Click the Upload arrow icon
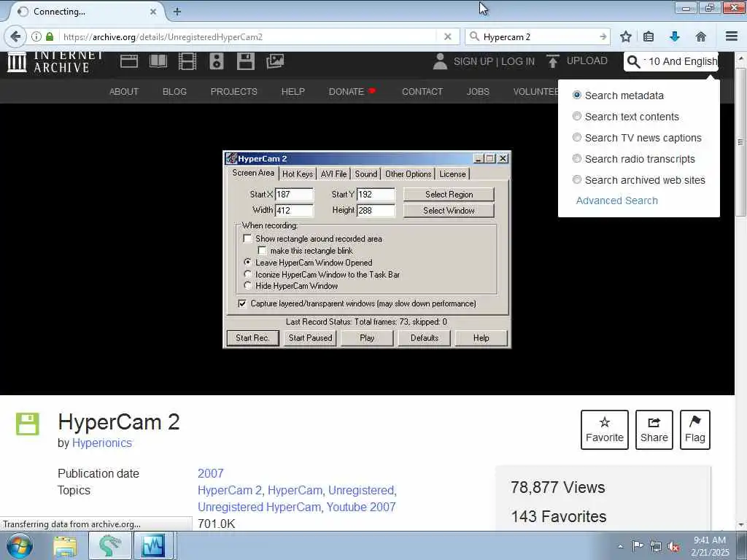Screen dimensions: 747x560 click(x=553, y=61)
